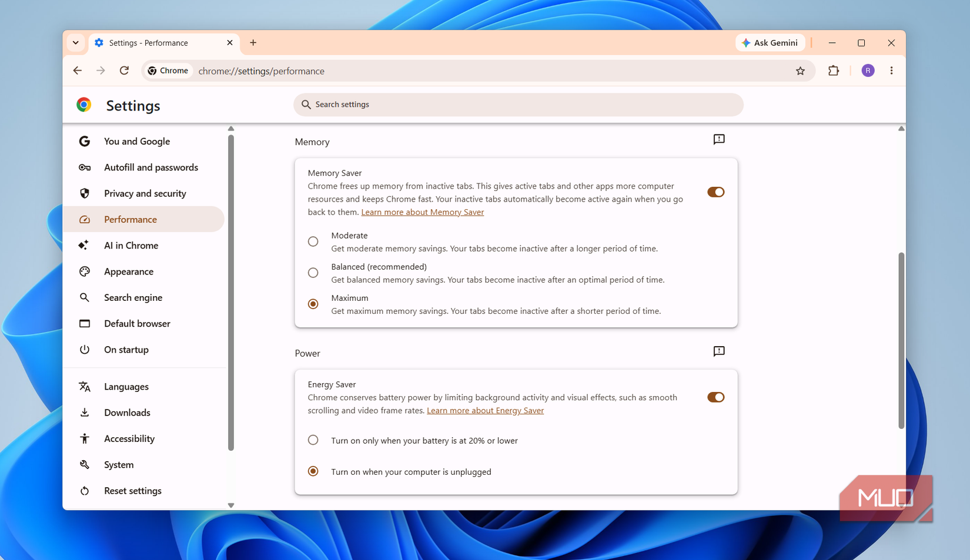
Task: Click the Autofill key icon
Action: click(x=85, y=167)
